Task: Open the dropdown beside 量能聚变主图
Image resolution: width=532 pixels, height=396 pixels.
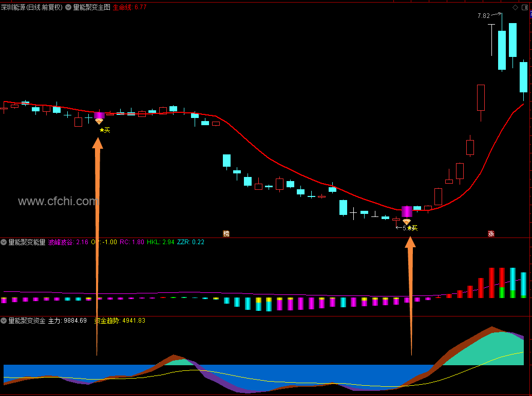Action: pyautogui.click(x=68, y=7)
